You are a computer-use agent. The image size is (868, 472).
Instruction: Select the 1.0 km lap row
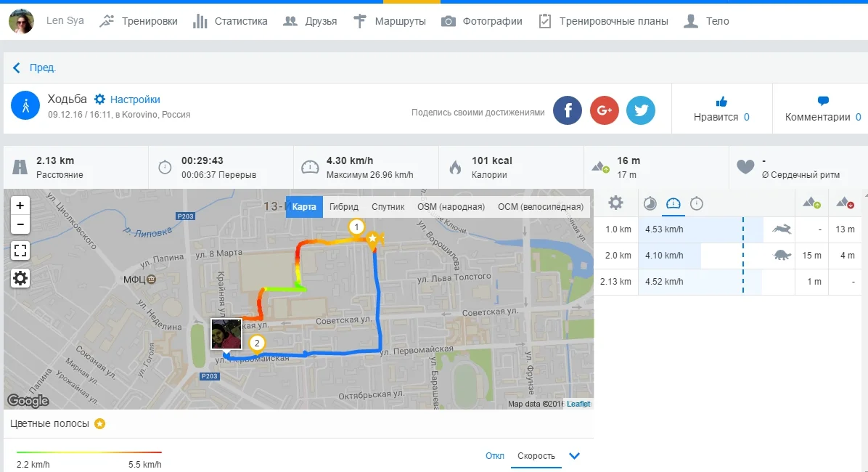[726, 229]
